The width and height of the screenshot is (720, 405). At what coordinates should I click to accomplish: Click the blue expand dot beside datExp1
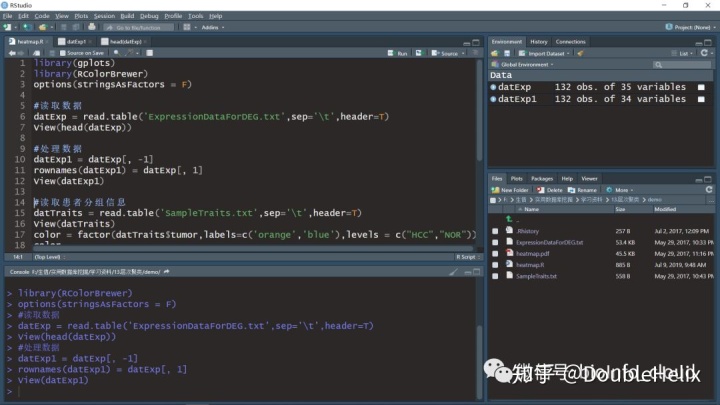pyautogui.click(x=493, y=99)
